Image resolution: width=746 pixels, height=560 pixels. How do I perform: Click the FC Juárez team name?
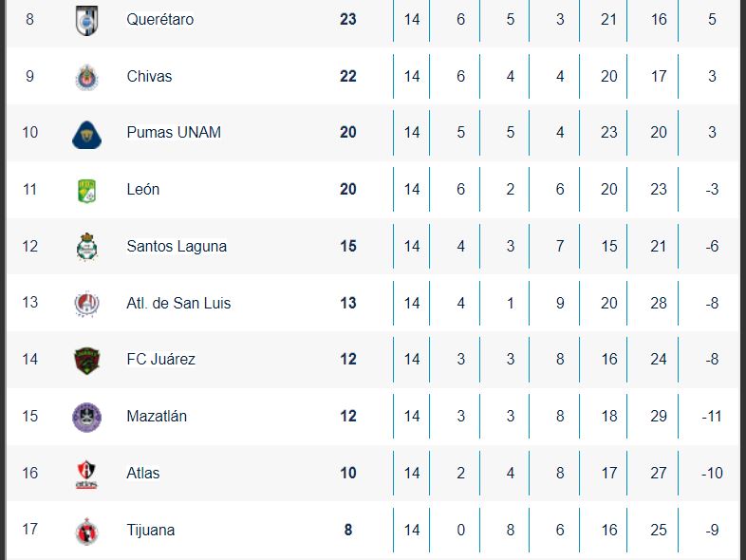click(x=161, y=360)
